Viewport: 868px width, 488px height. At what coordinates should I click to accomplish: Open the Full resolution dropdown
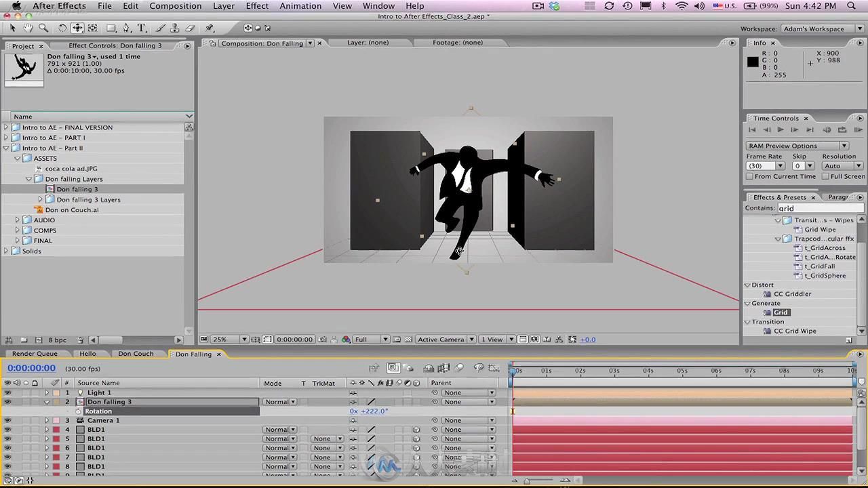(x=371, y=340)
